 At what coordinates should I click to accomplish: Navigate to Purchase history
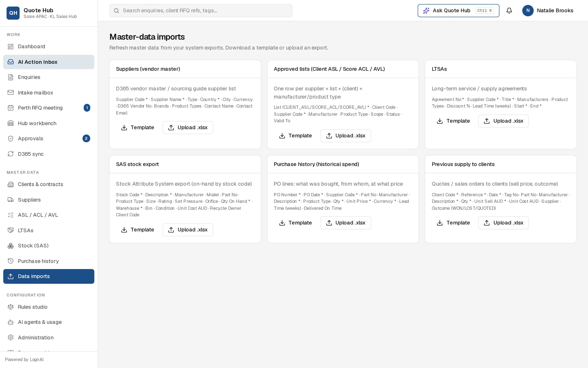point(49,261)
